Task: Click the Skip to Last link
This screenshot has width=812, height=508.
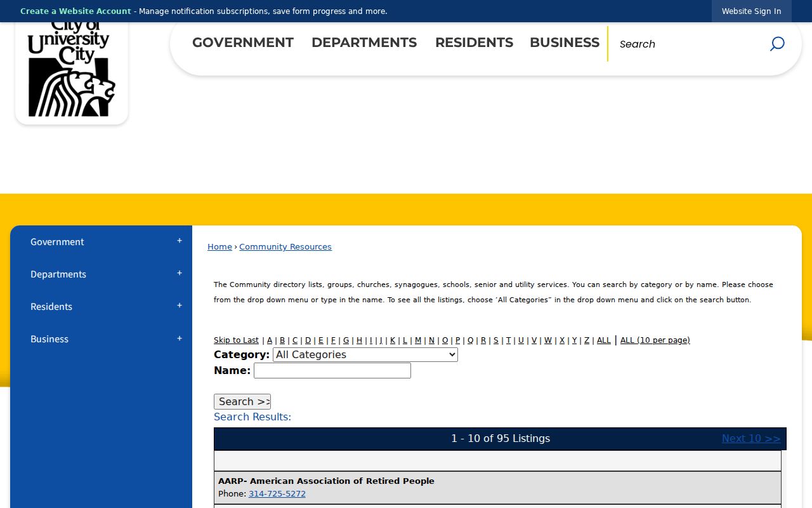Action: click(x=236, y=340)
